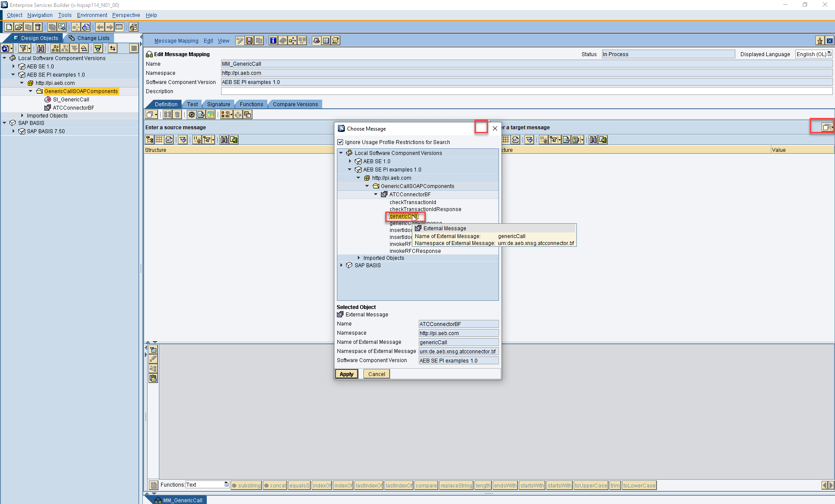Delete selected node using the trash icon
Viewport: 835px width, 504px height.
tap(38, 27)
